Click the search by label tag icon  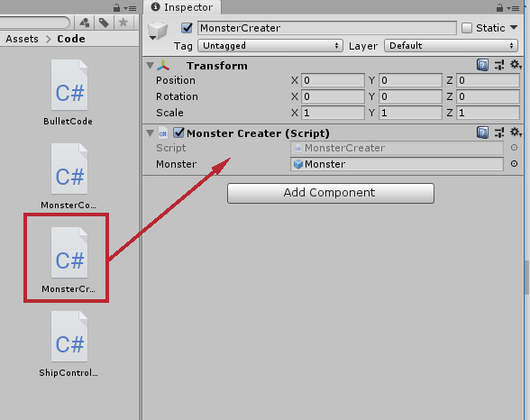pyautogui.click(x=104, y=23)
